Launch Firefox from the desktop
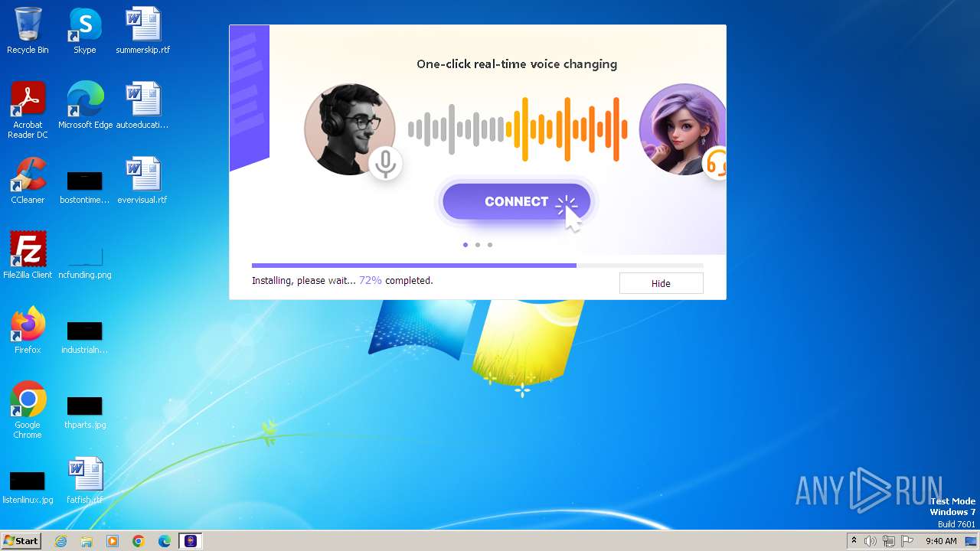The width and height of the screenshot is (980, 551). point(28,331)
